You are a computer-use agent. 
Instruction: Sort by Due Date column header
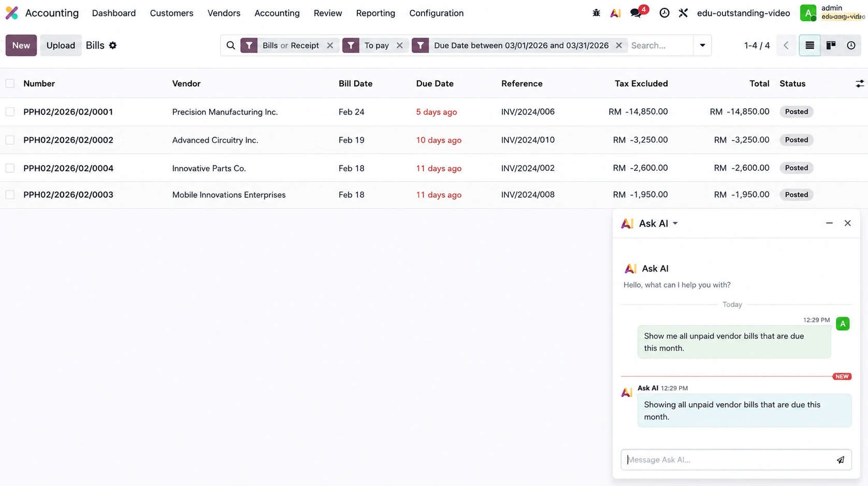[435, 83]
